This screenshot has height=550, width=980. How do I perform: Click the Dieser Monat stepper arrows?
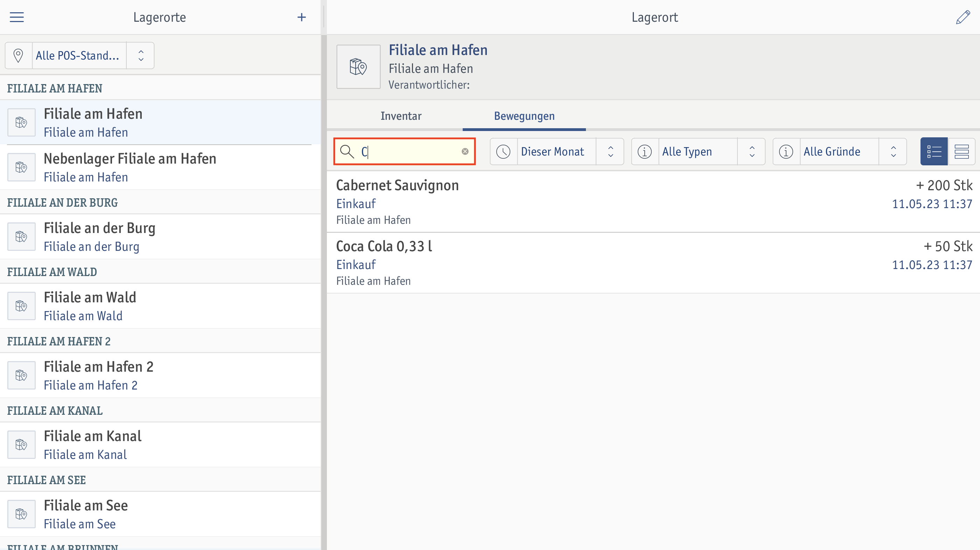pyautogui.click(x=611, y=152)
